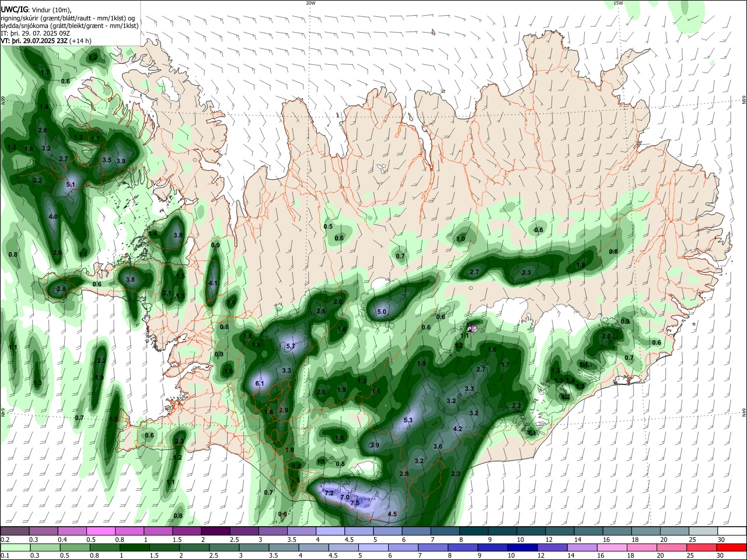Click the lavender 14 mm swatch in the rain legend

coord(582,547)
